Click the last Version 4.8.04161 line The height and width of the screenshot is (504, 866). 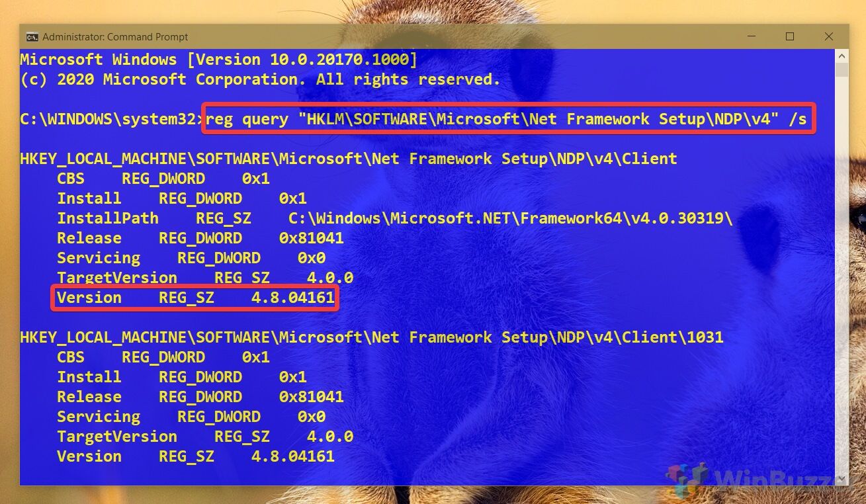[x=195, y=456]
